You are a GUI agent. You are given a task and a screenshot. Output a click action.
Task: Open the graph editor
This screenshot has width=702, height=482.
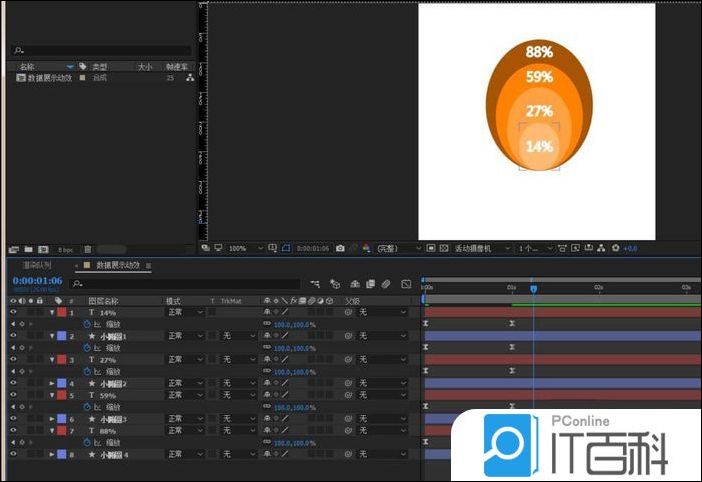point(406,284)
